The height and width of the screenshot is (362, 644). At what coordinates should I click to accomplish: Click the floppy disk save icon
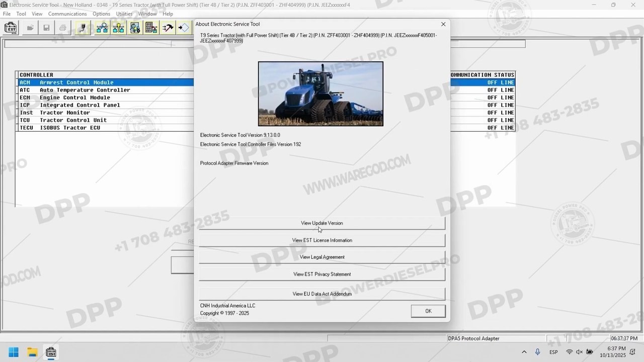click(x=46, y=28)
